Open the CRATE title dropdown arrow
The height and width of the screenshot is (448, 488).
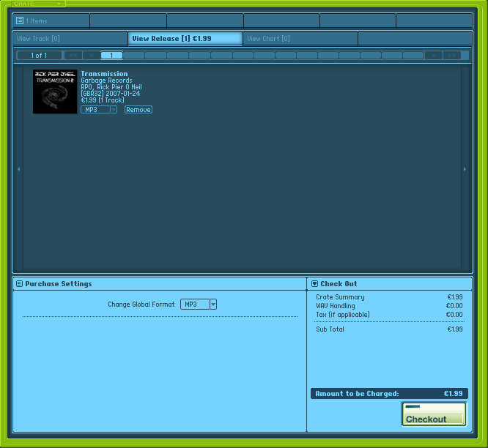point(59,4)
